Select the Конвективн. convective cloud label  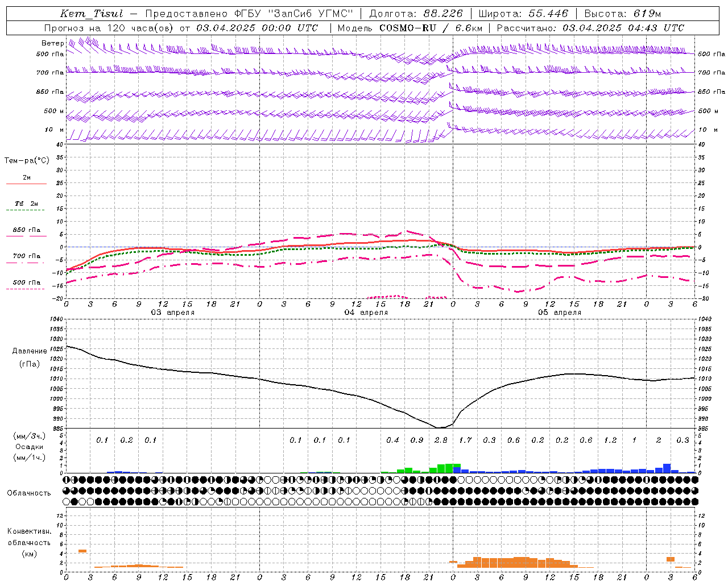pos(29,531)
